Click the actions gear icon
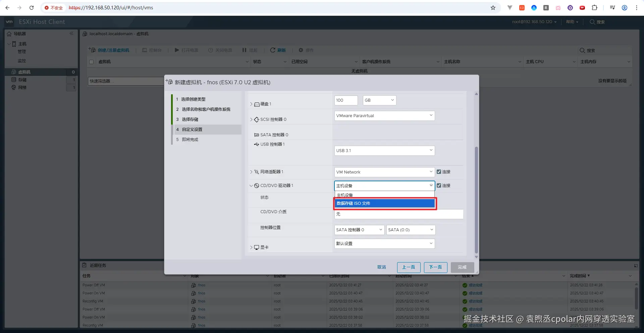 point(301,50)
